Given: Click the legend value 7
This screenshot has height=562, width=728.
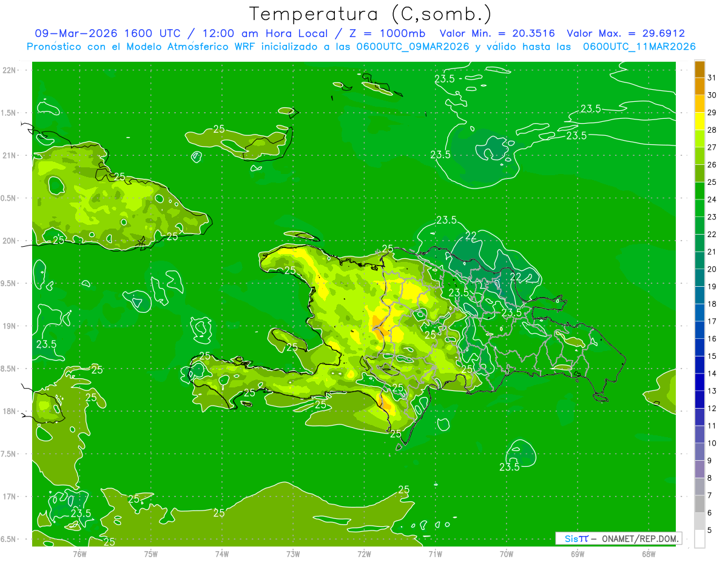Looking at the screenshot, I should point(710,495).
